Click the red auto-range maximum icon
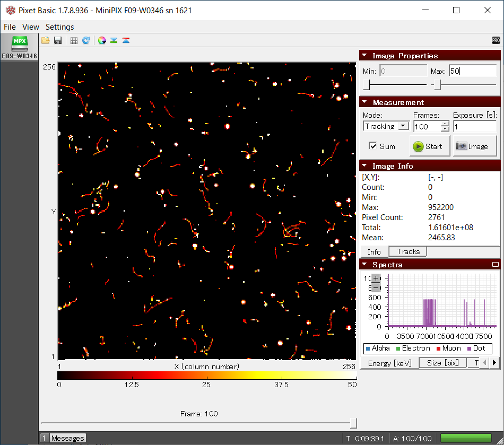Viewport: 504px width, 445px height. [126, 40]
